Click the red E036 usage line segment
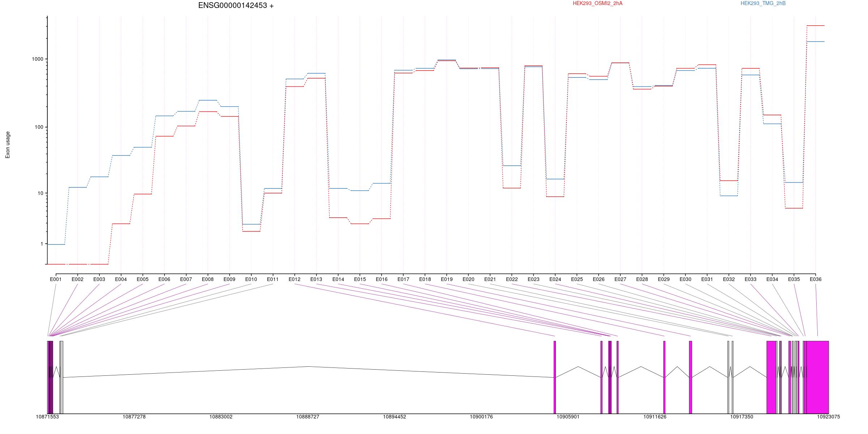The image size is (868, 434). (816, 26)
